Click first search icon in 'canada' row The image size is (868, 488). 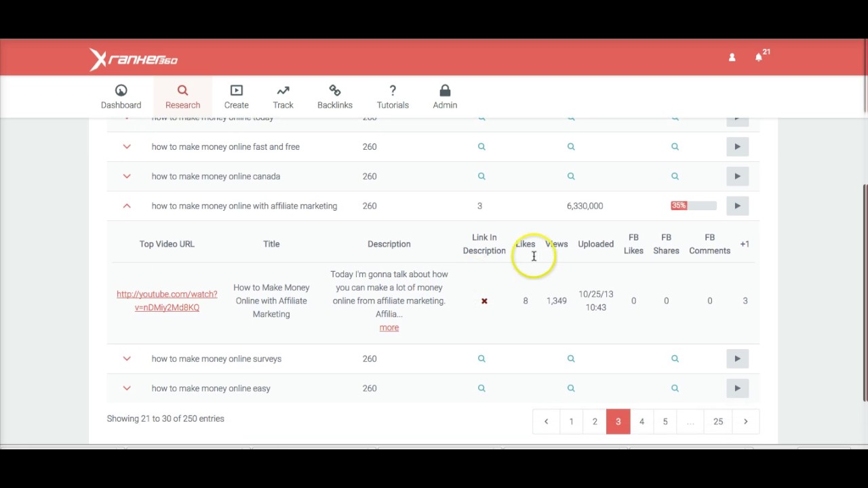click(x=481, y=176)
